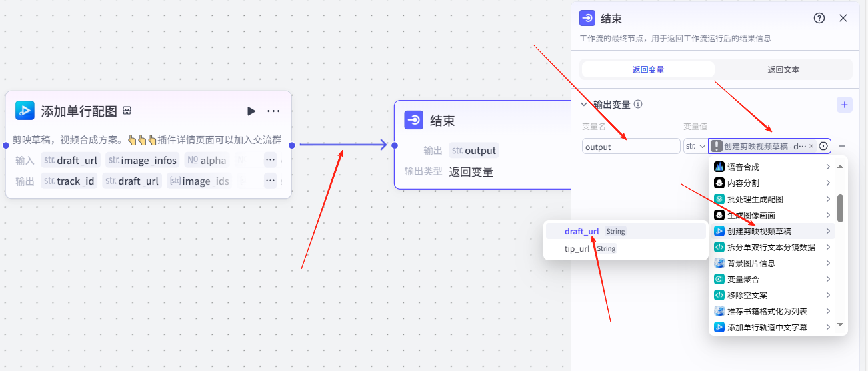Click the 结束 node icon on canvas

click(414, 121)
